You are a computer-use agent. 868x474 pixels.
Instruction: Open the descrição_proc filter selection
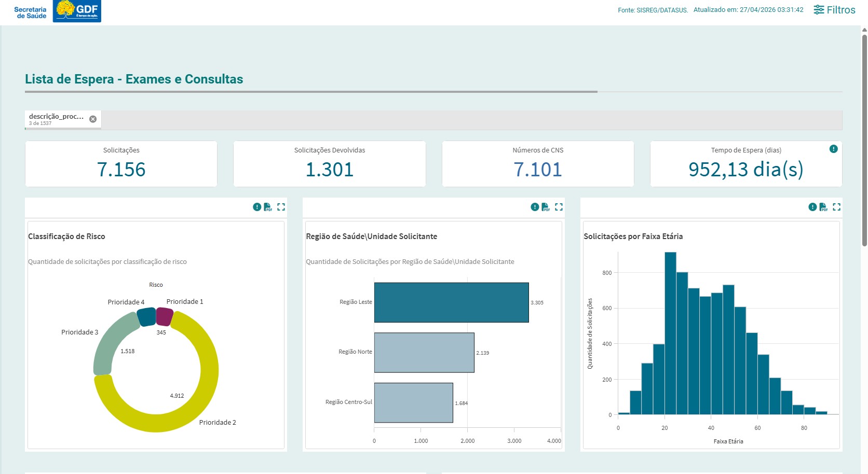pyautogui.click(x=56, y=119)
